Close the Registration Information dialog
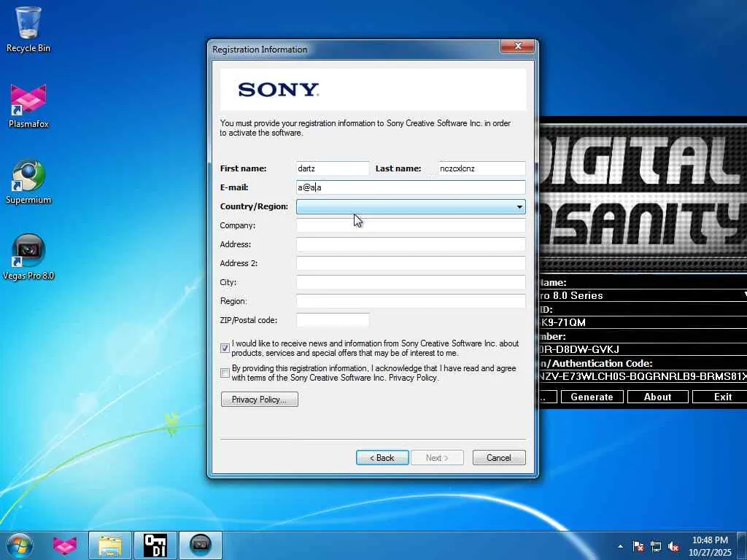The height and width of the screenshot is (560, 747). click(x=518, y=46)
